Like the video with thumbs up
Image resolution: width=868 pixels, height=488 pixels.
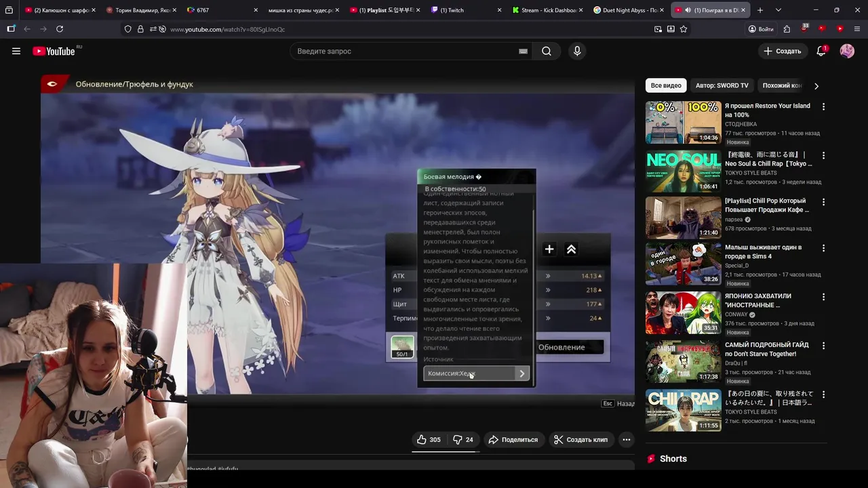(x=429, y=439)
